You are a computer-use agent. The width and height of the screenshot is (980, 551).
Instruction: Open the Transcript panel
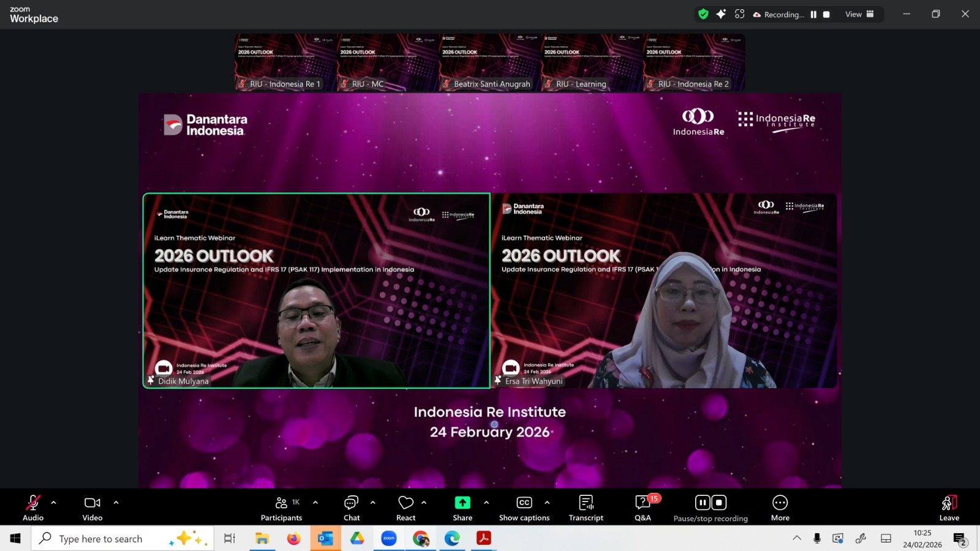tap(586, 508)
